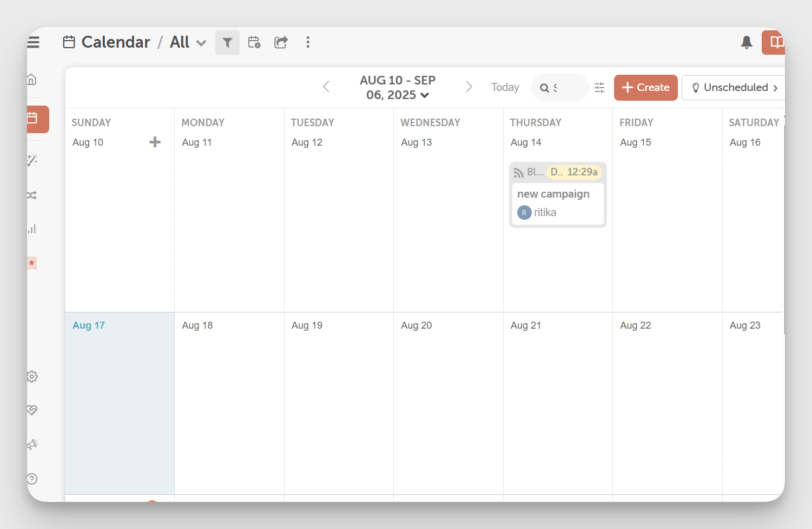Select the Aug 20 date

[417, 325]
